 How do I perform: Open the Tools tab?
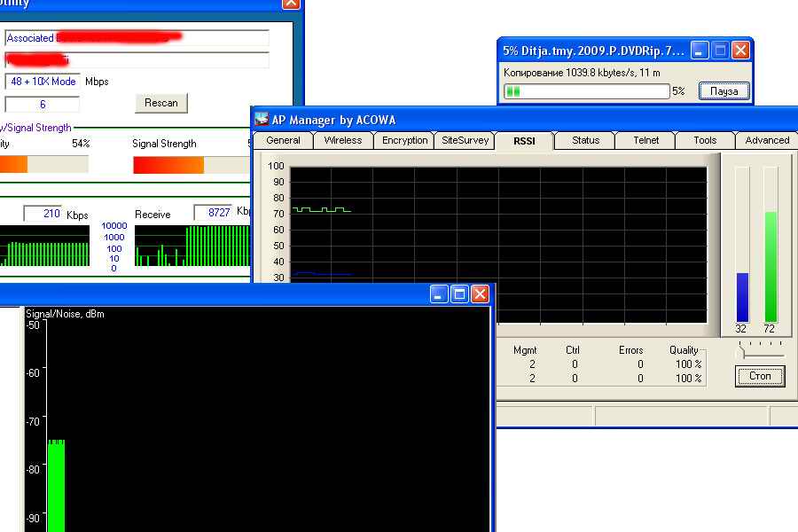(x=705, y=140)
